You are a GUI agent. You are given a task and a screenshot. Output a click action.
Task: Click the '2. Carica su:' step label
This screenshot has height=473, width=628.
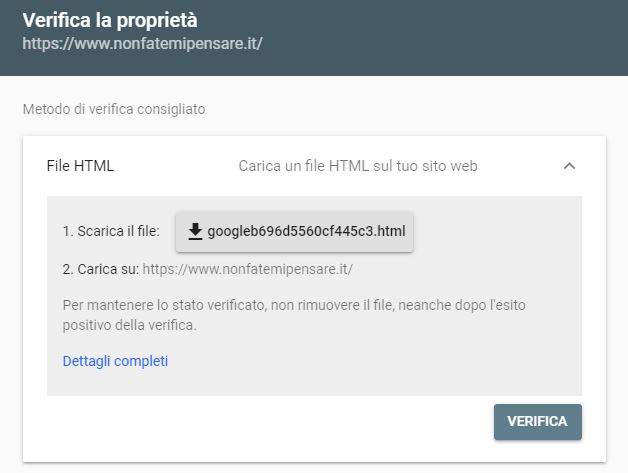coord(100,269)
